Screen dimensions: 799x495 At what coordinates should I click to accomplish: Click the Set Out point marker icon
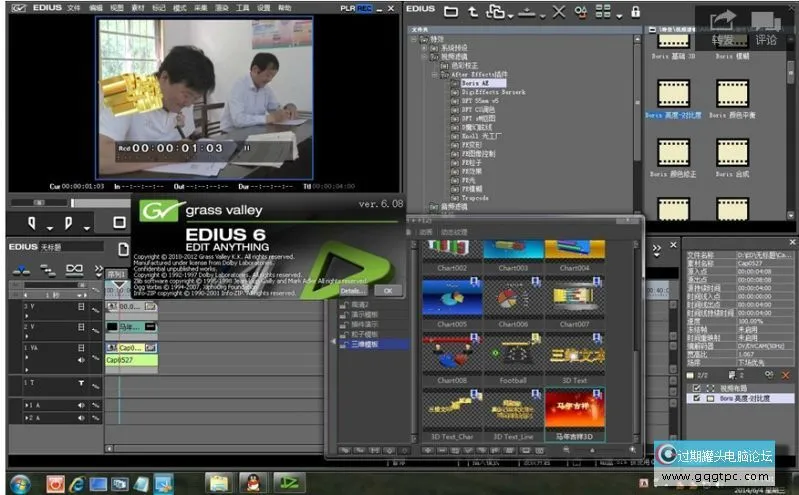coord(70,223)
